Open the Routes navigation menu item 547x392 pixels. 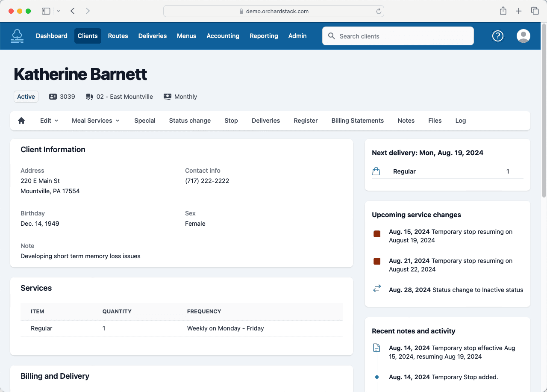[x=118, y=36]
